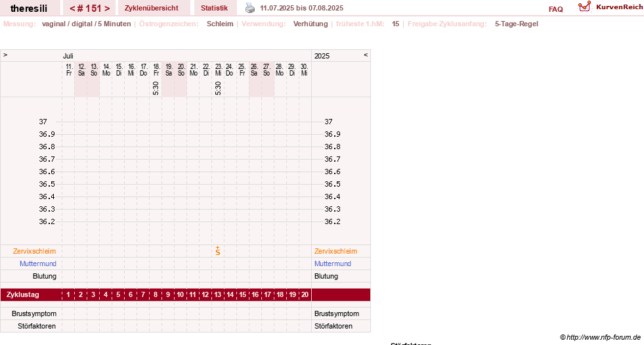Screen dimensions: 644x345
Task: Click the S+ cervical mucus symbol
Action: (218, 251)
